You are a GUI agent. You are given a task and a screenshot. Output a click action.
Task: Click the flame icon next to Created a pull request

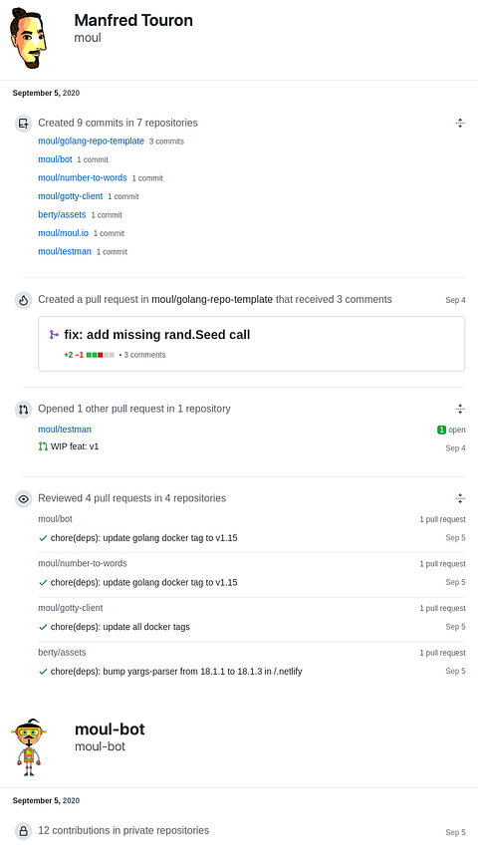click(x=23, y=300)
